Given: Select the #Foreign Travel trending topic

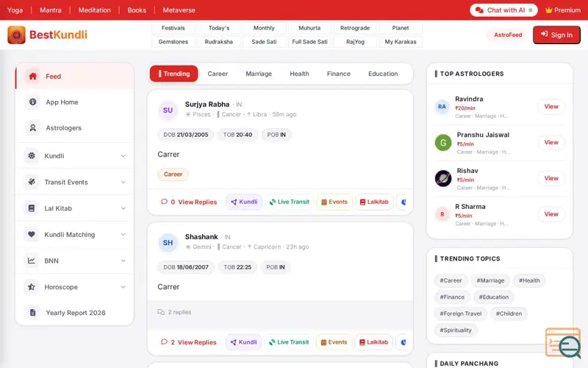Looking at the screenshot, I should coord(461,314).
